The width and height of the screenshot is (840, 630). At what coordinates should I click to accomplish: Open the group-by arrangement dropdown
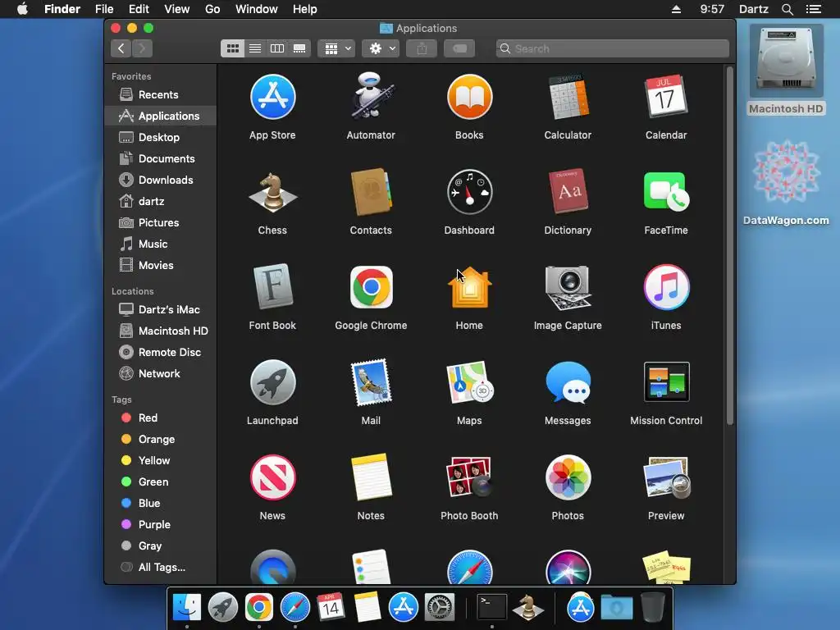coord(336,48)
